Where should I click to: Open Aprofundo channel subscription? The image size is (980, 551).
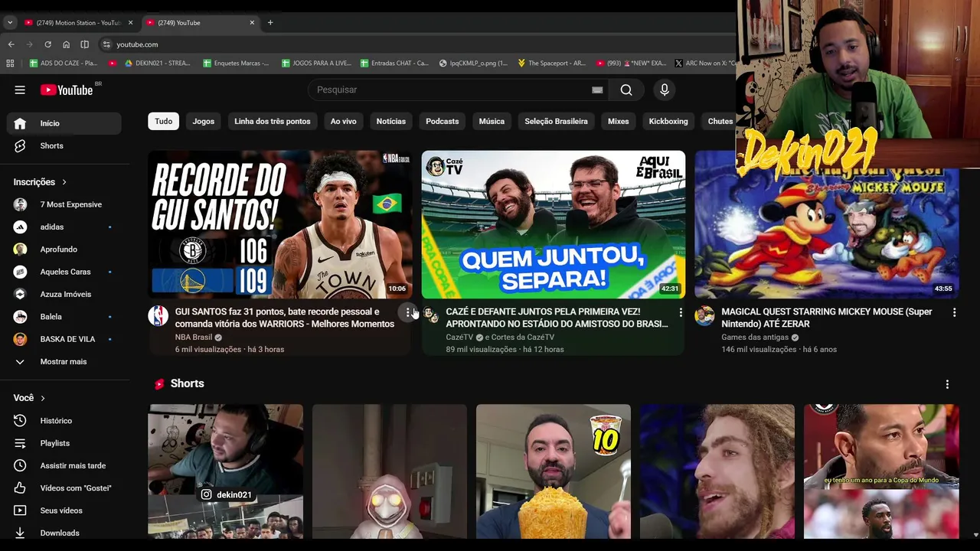(x=64, y=249)
